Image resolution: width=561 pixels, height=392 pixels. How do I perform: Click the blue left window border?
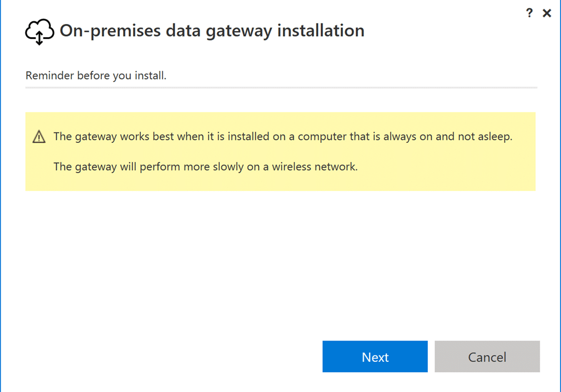[x=1, y=196]
